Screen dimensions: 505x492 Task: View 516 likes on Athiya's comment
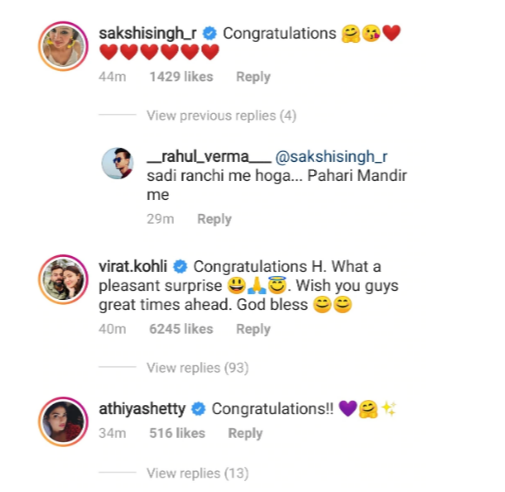(177, 433)
